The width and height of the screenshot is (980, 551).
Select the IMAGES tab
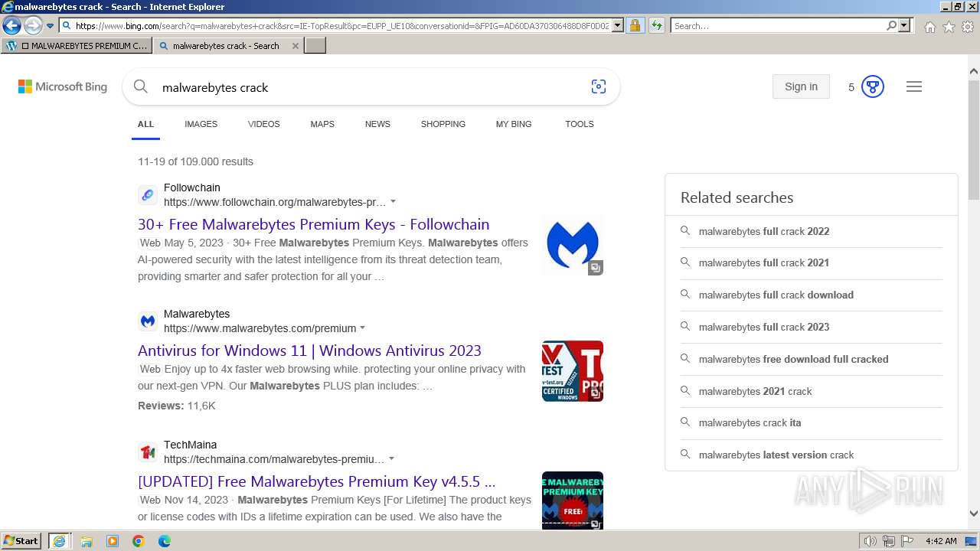coord(201,124)
